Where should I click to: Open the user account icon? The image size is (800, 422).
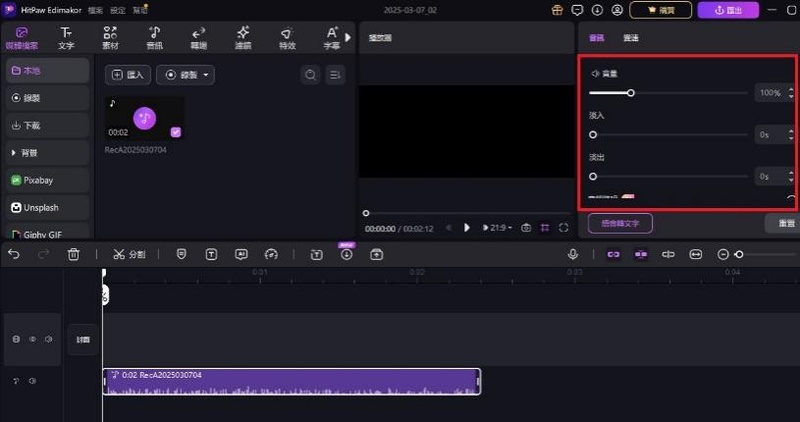coord(617,10)
